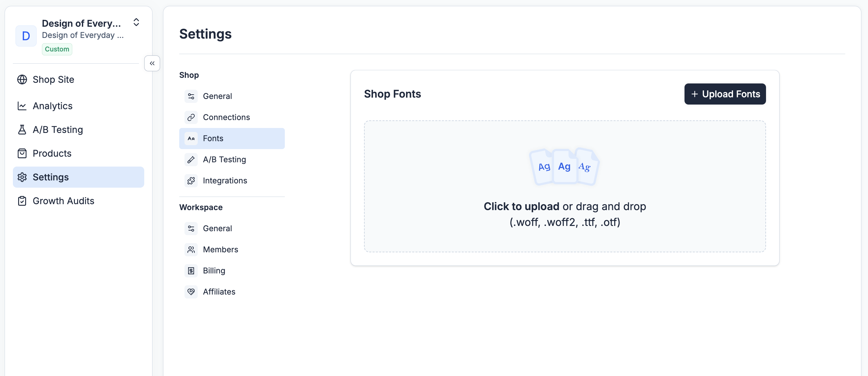Click the Billing receipt icon

pyautogui.click(x=191, y=271)
